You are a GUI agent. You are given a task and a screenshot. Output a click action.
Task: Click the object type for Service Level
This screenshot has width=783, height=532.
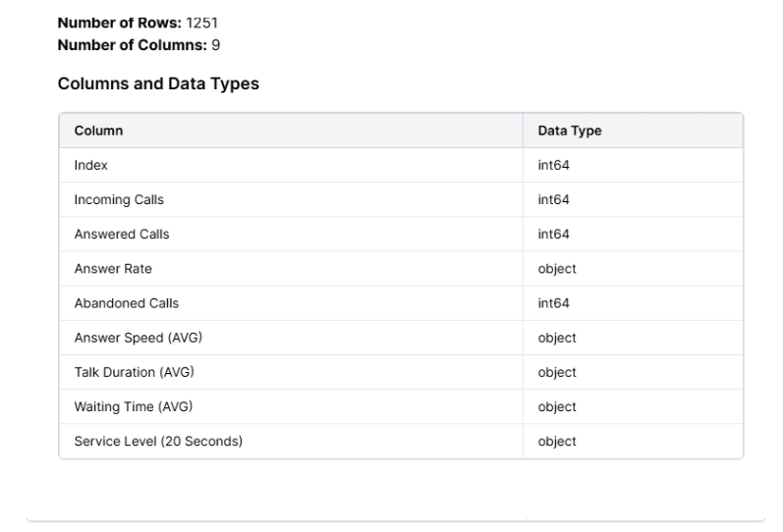click(556, 441)
